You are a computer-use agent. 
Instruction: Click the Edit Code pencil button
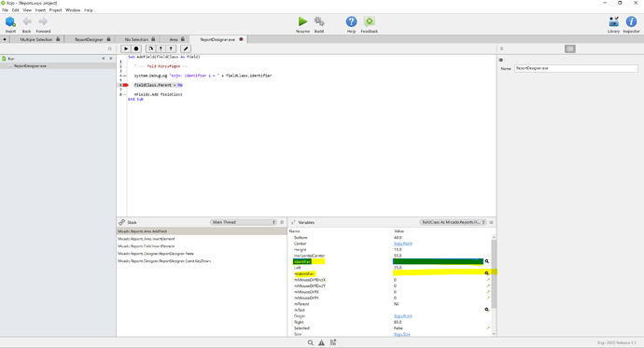coord(185,49)
